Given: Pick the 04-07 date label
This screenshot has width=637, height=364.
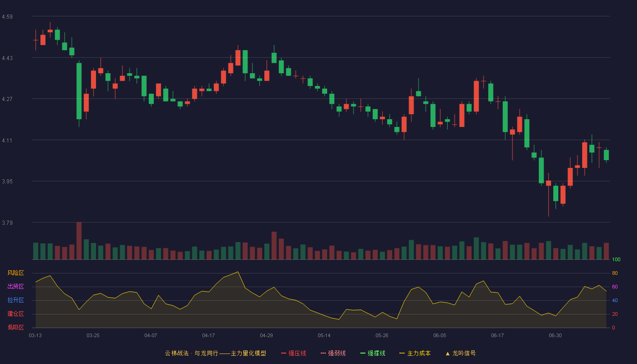Looking at the screenshot, I should coord(151,335).
